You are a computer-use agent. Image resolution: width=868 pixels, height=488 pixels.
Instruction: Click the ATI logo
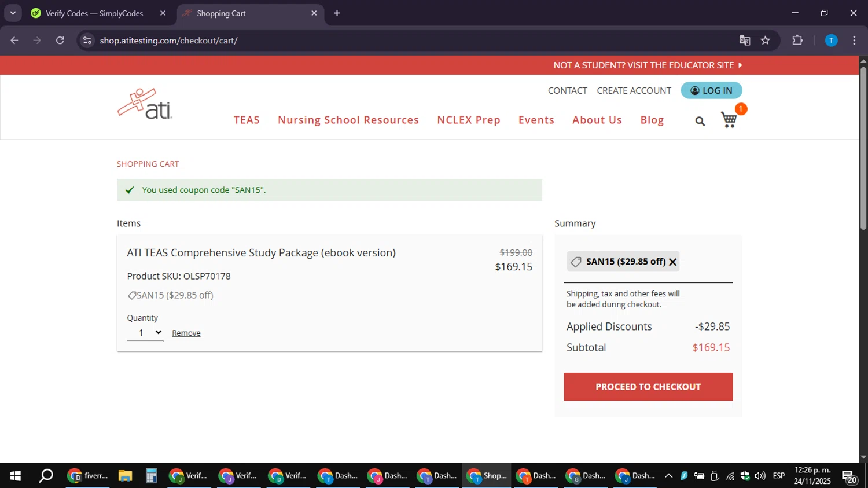click(x=145, y=104)
